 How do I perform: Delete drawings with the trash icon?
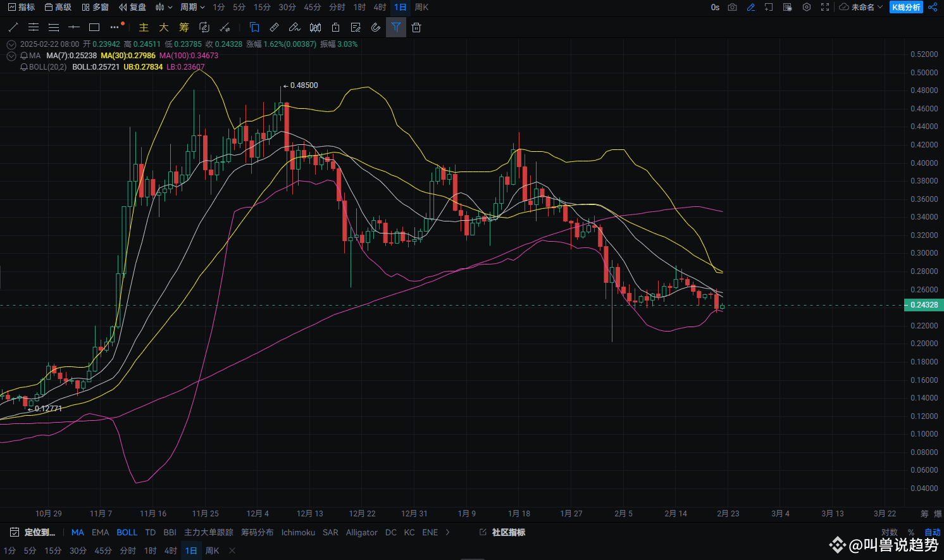pyautogui.click(x=416, y=27)
